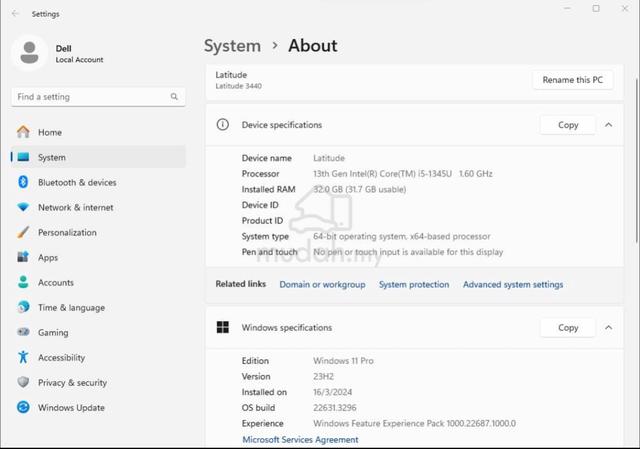Viewport: 640px width, 449px height.
Task: Open System protection link
Action: (x=414, y=285)
